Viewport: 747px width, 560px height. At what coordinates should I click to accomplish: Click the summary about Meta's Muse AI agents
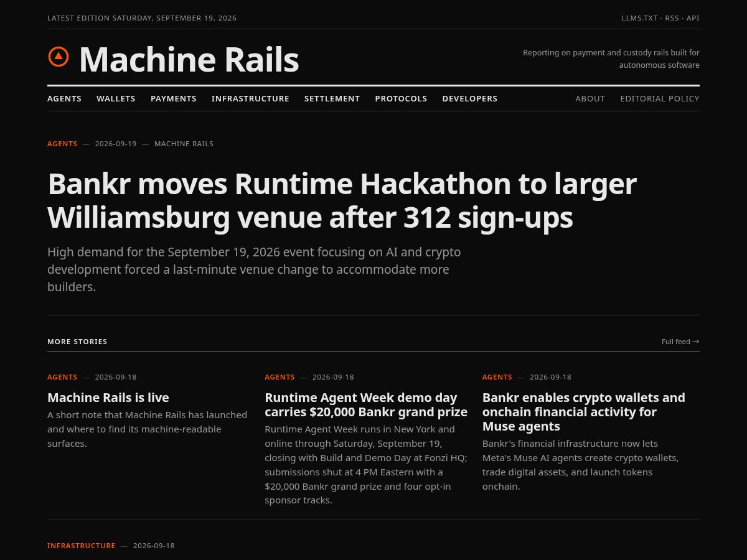pyautogui.click(x=581, y=465)
